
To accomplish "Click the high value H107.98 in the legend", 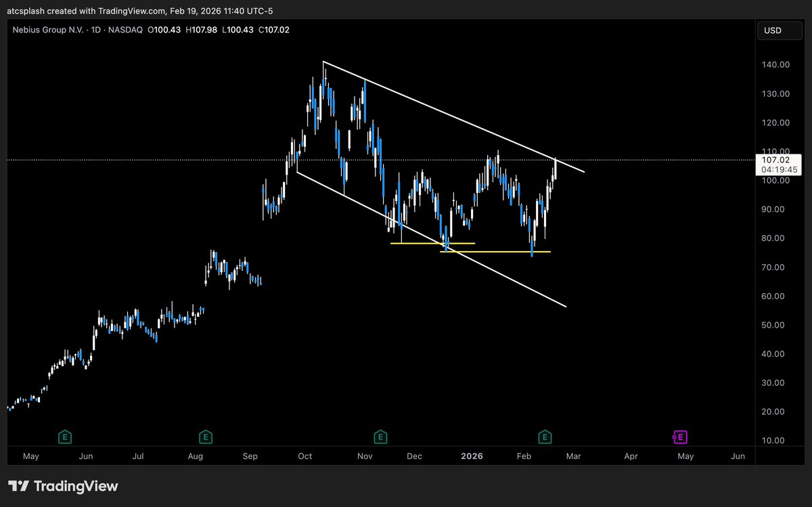I will (x=202, y=30).
